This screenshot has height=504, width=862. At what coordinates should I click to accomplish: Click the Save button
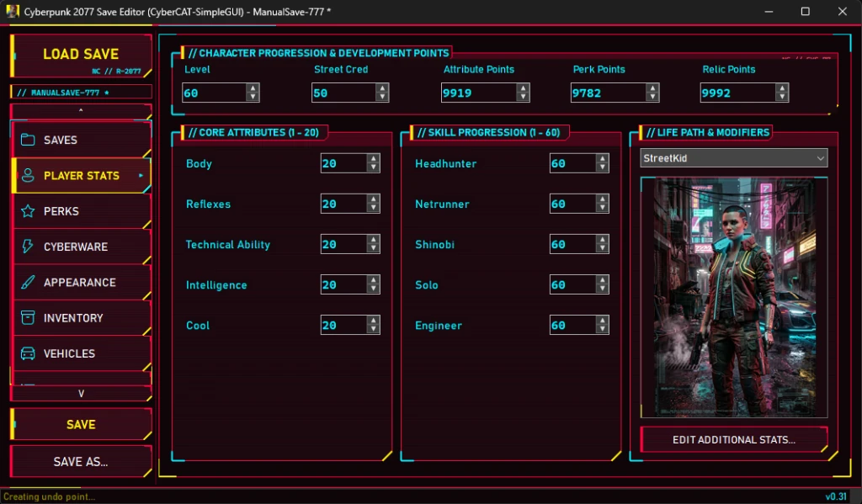click(x=82, y=424)
